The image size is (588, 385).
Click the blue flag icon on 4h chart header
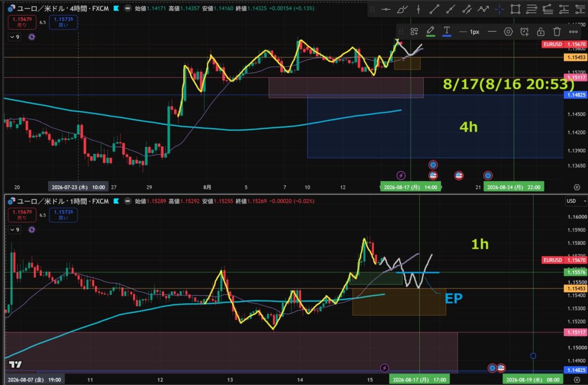(x=116, y=8)
